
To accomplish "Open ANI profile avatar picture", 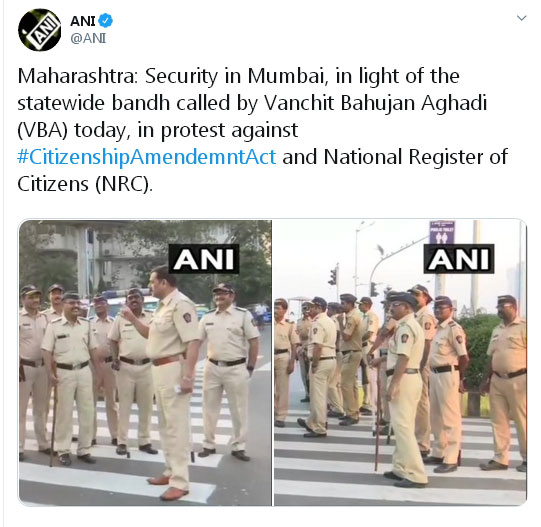I will point(39,30).
